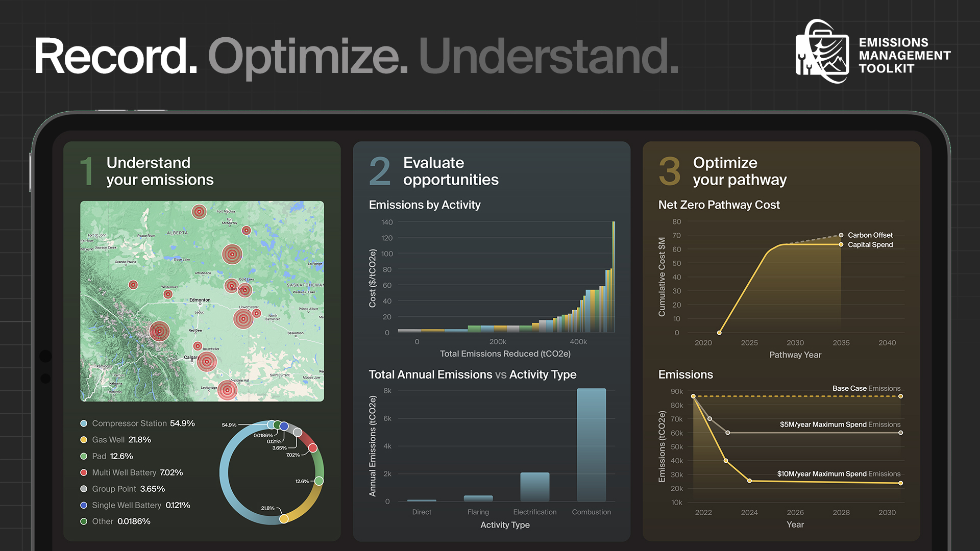The image size is (980, 551).
Task: Click the Emissions by Activity heading
Action: [x=425, y=205]
